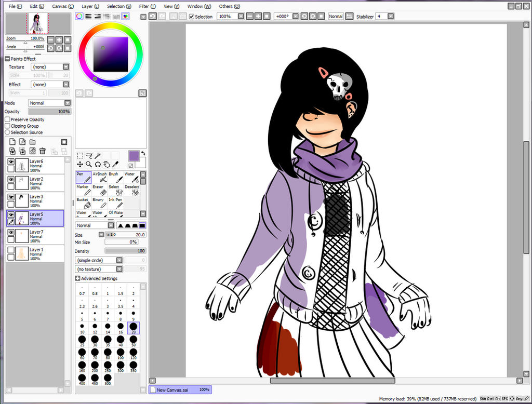The image size is (532, 404).
Task: Pick the eyedropper color picker tool
Action: pos(115,165)
